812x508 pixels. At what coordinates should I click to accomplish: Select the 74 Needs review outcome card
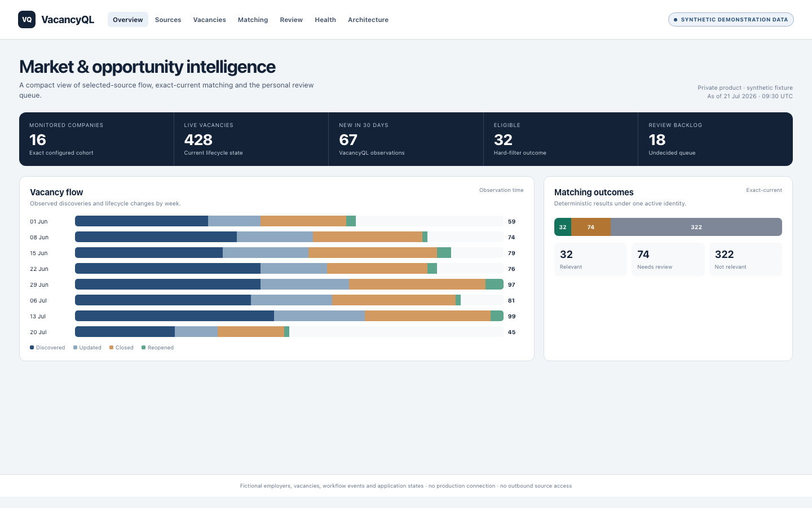point(668,260)
